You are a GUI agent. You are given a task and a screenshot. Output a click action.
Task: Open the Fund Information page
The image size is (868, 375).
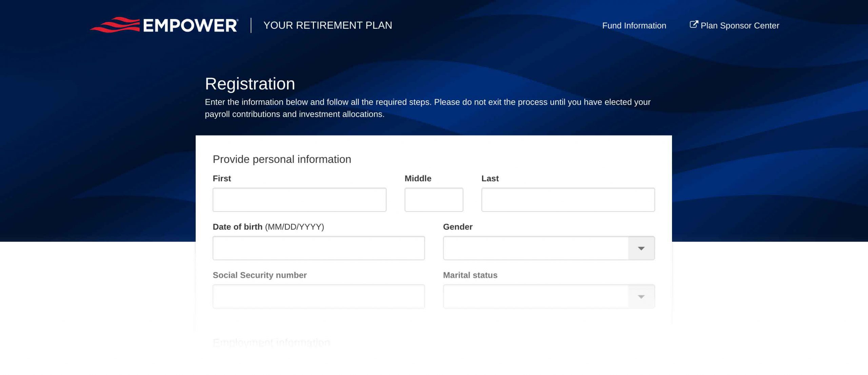[x=634, y=25]
